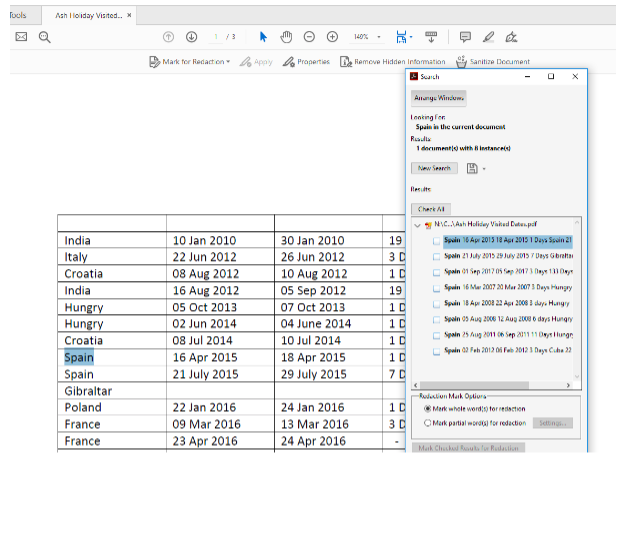Add a comment with the sticky note icon

[x=465, y=37]
